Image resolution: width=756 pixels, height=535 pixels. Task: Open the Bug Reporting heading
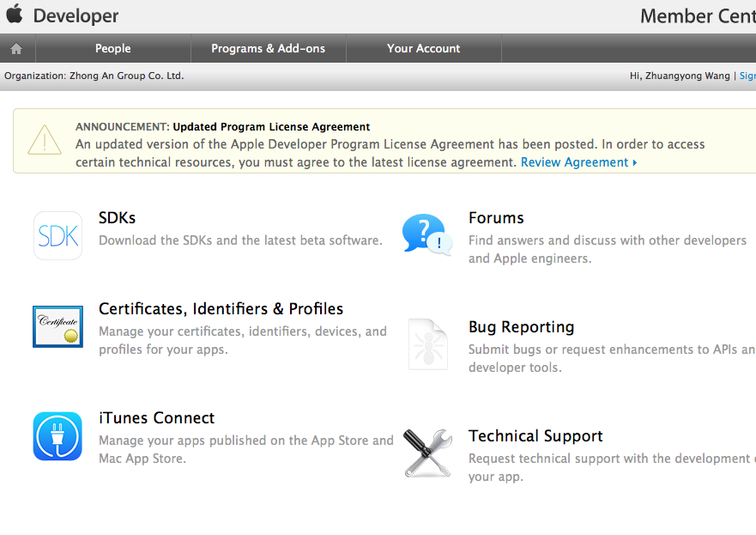[521, 327]
